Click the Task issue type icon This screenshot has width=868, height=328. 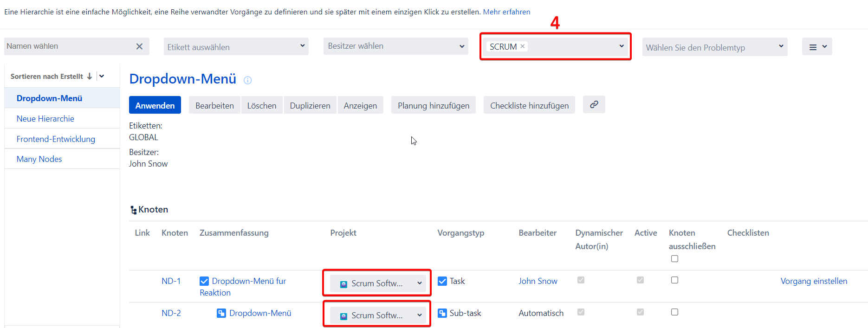click(x=442, y=281)
